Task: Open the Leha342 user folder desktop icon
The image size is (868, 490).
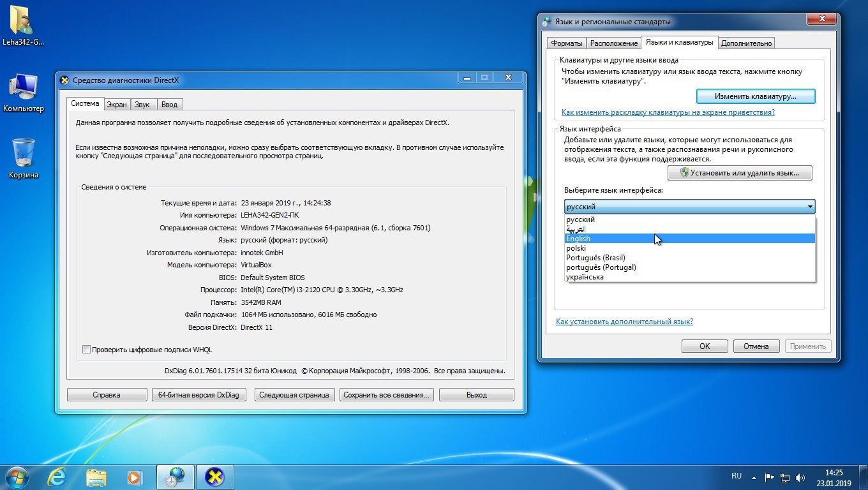Action: click(x=24, y=26)
